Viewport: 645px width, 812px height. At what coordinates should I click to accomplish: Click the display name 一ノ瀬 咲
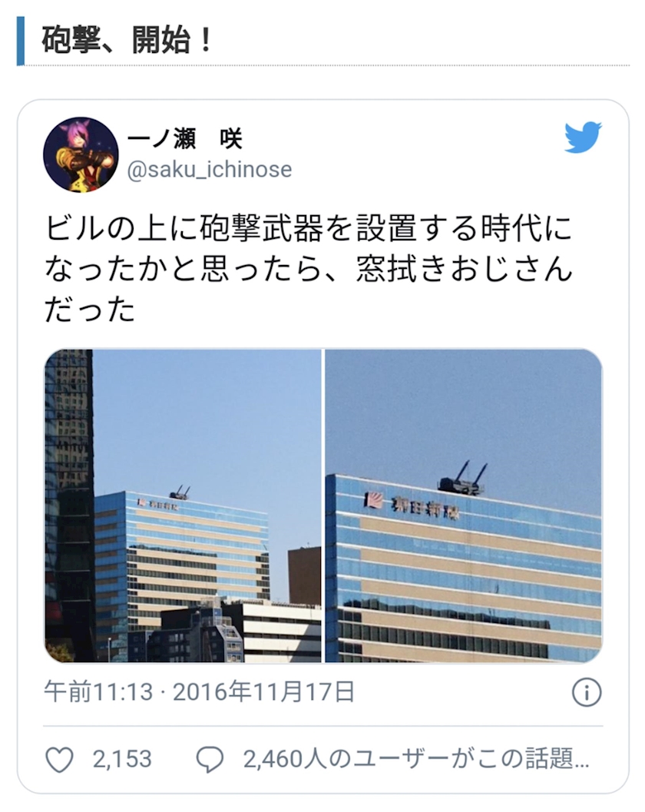[x=185, y=139]
